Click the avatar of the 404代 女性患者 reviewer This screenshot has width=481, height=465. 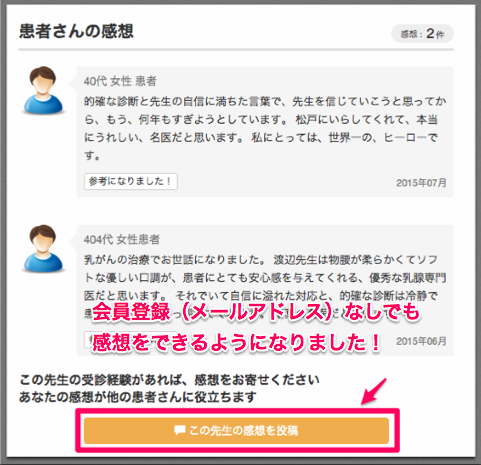pyautogui.click(x=43, y=249)
